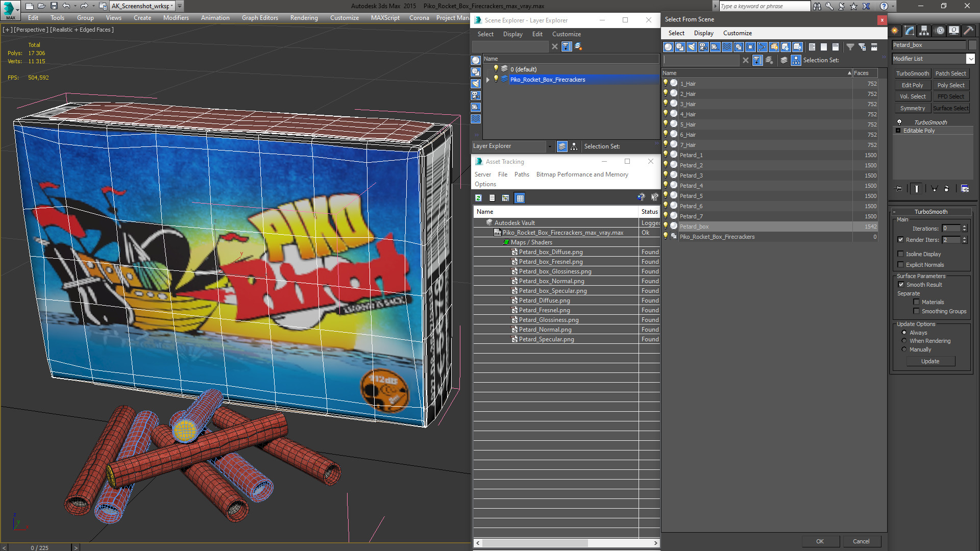980x551 pixels.
Task: Open the Motion command panel tab
Action: pyautogui.click(x=939, y=31)
